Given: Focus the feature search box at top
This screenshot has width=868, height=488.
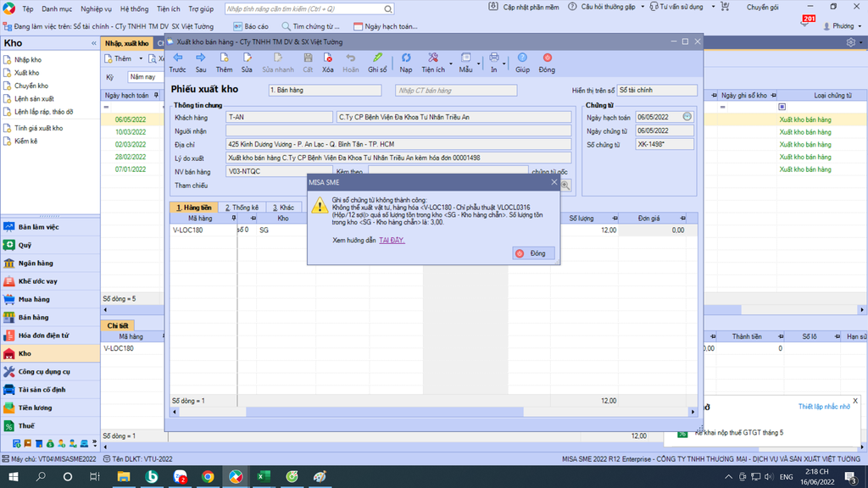Looking at the screenshot, I should pyautogui.click(x=309, y=8).
